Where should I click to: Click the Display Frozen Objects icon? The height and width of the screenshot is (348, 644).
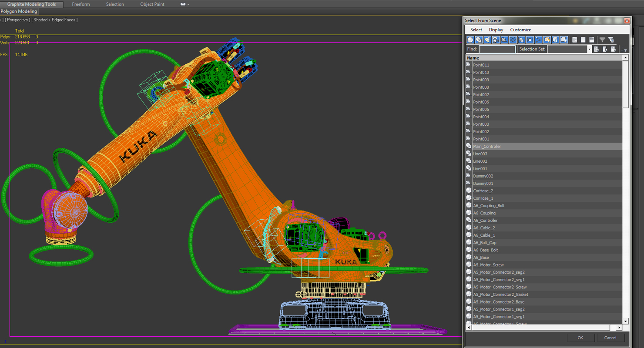[x=555, y=40]
